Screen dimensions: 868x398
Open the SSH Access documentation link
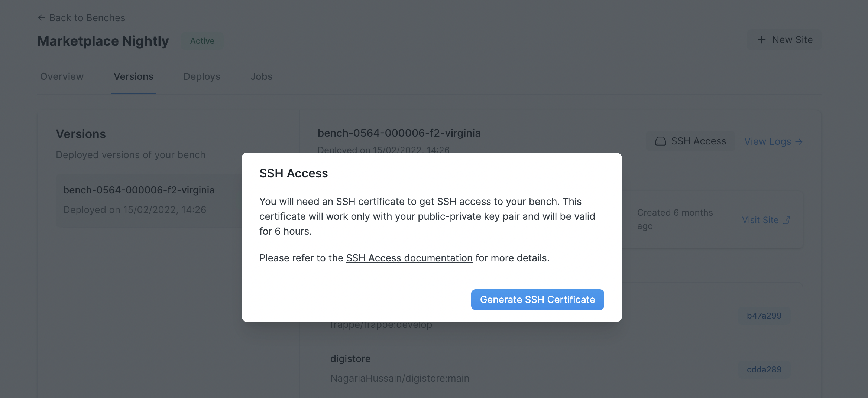click(409, 258)
